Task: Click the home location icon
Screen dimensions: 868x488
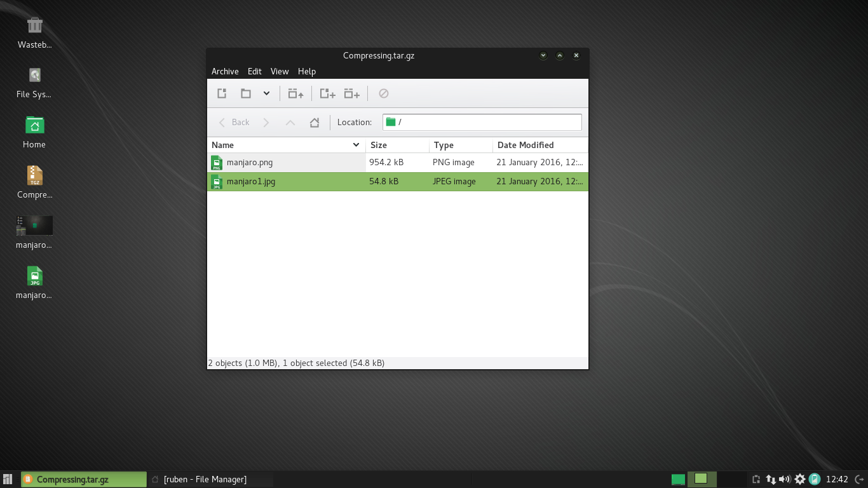Action: (314, 122)
